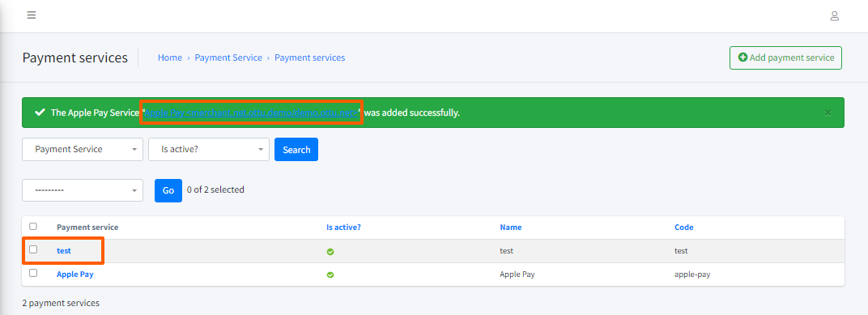Click the success checkmark in alert banner
Image resolution: width=868 pixels, height=315 pixels.
pos(40,113)
